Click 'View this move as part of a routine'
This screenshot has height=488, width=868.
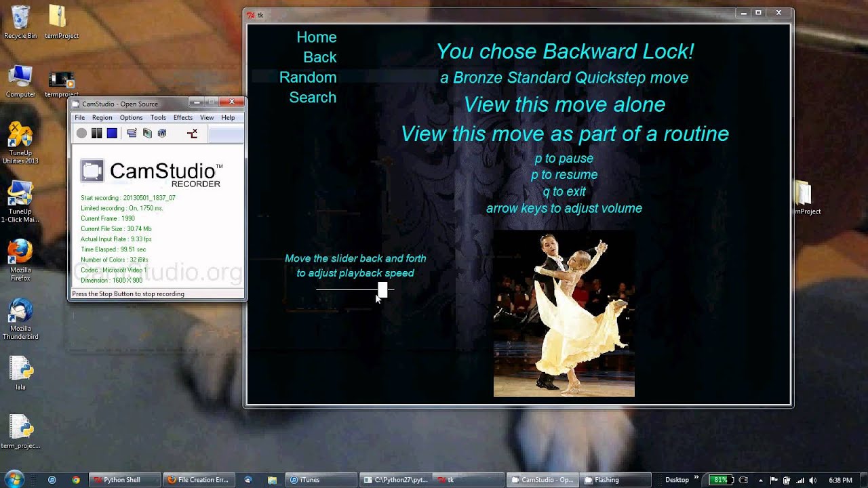[x=564, y=134]
